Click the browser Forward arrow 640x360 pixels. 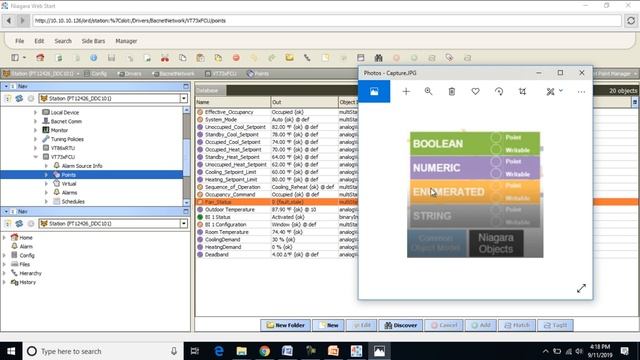(22, 20)
